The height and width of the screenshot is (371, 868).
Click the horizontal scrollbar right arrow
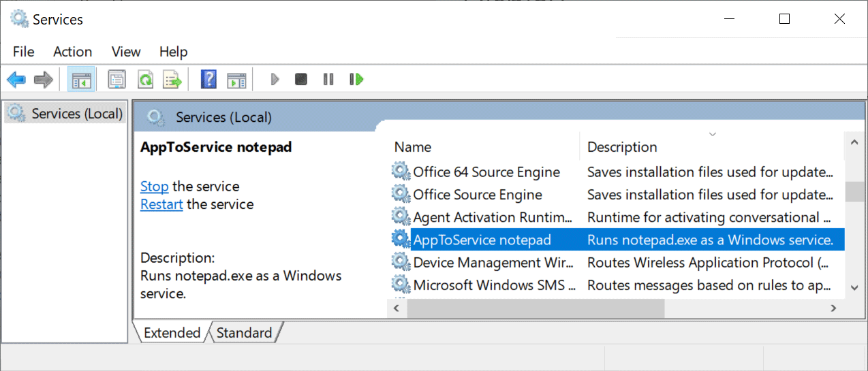833,308
